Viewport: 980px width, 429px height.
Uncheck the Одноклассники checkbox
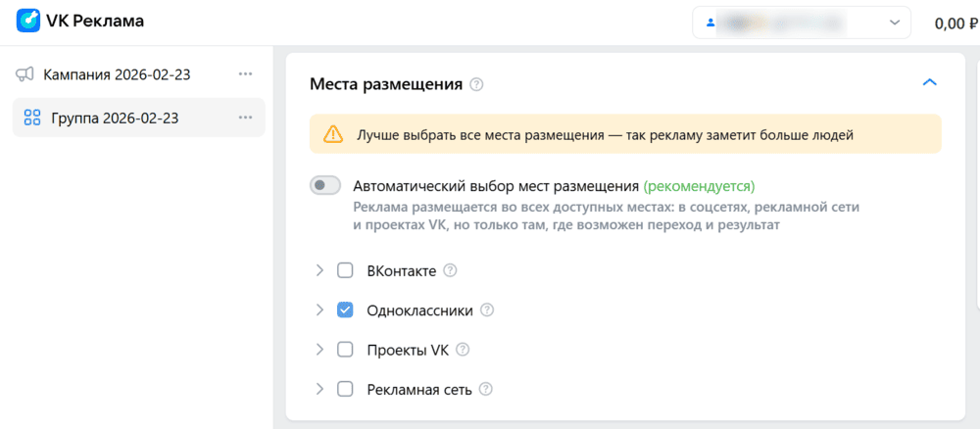[x=345, y=310]
